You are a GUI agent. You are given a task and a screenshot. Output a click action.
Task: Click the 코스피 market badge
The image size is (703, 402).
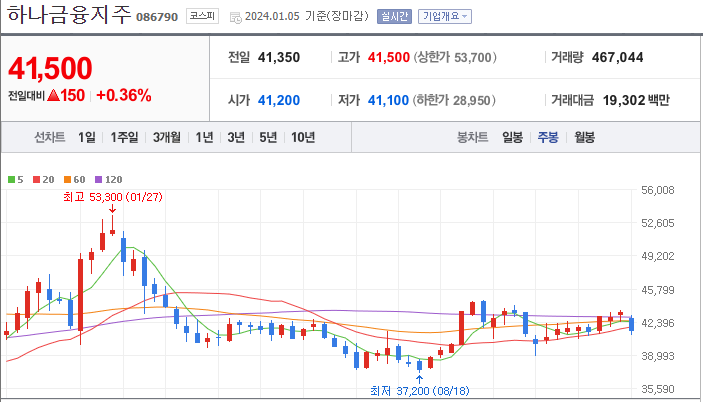pyautogui.click(x=202, y=16)
